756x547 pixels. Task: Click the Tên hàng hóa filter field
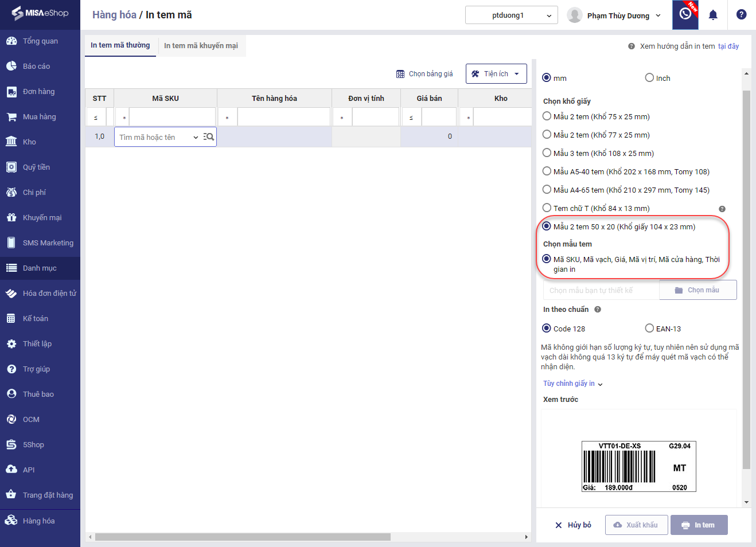283,117
